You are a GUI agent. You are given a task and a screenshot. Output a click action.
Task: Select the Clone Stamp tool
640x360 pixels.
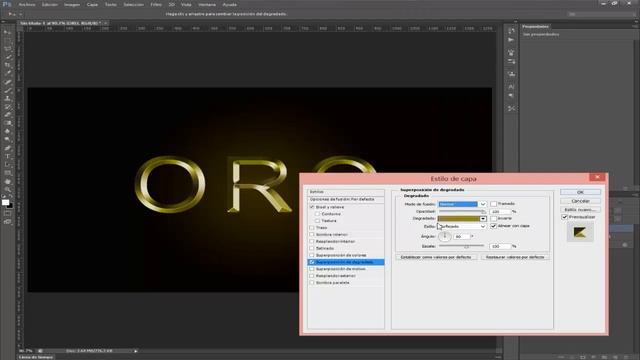coord(7,98)
